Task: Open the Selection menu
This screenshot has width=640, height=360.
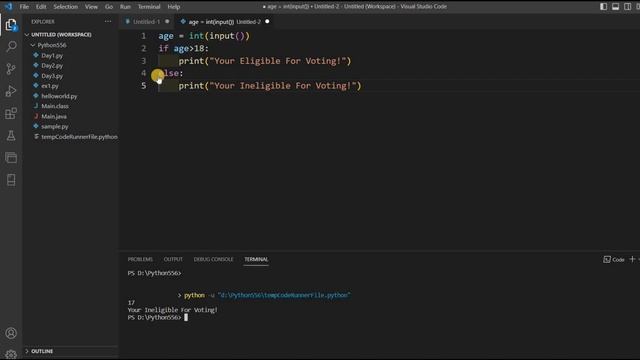Action: (65, 7)
